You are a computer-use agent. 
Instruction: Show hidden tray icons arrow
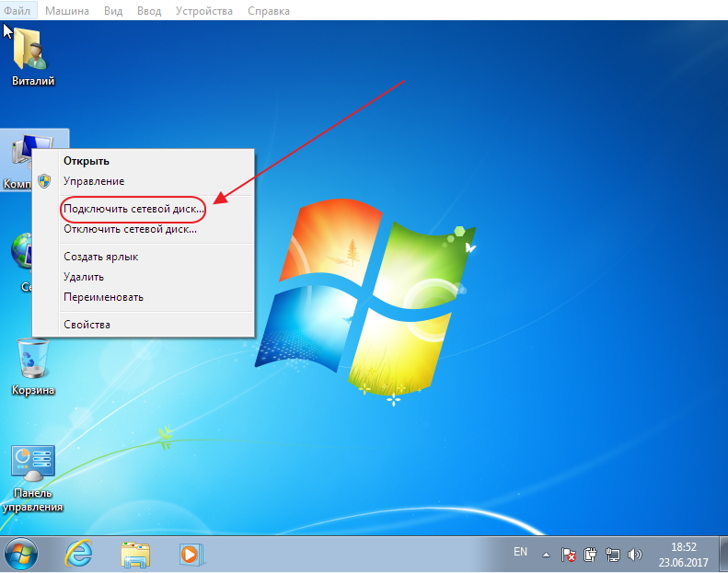(546, 554)
